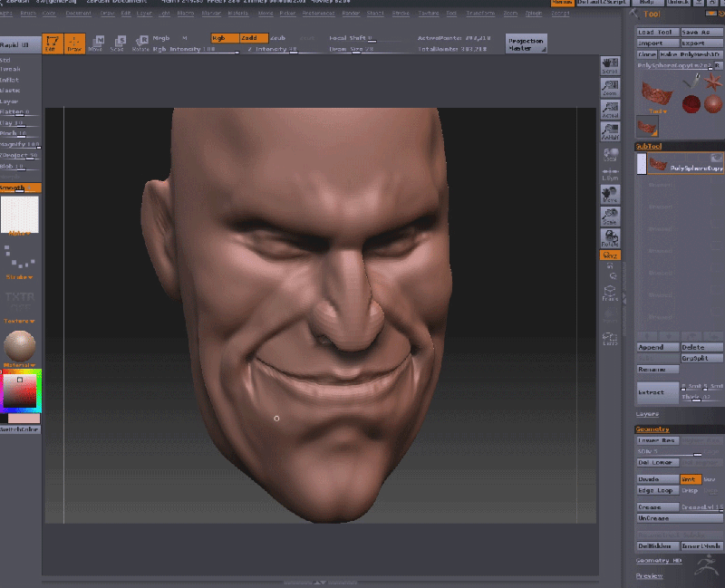Click the Frame icon in right shelf
Image resolution: width=725 pixels, height=588 pixels.
[x=610, y=293]
